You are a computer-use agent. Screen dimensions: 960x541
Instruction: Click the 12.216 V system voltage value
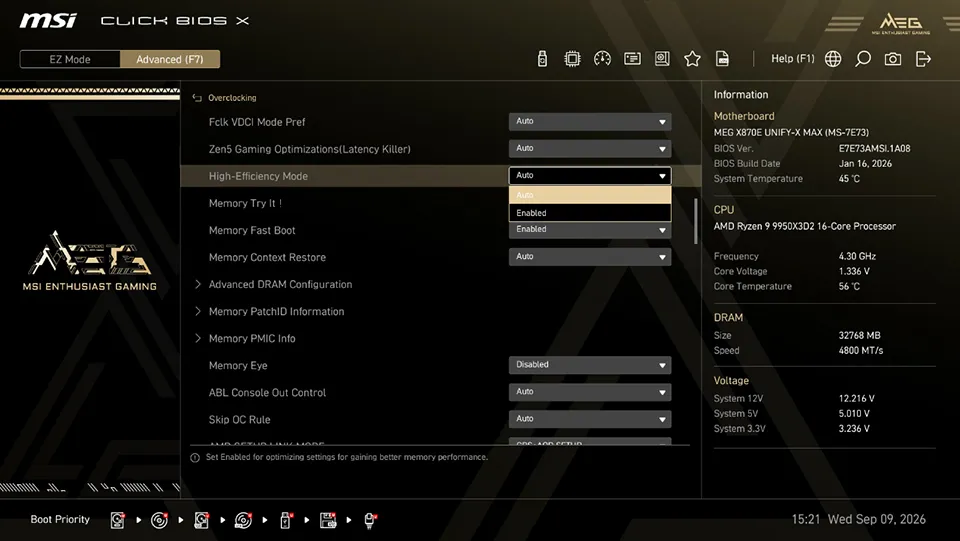[x=857, y=398]
